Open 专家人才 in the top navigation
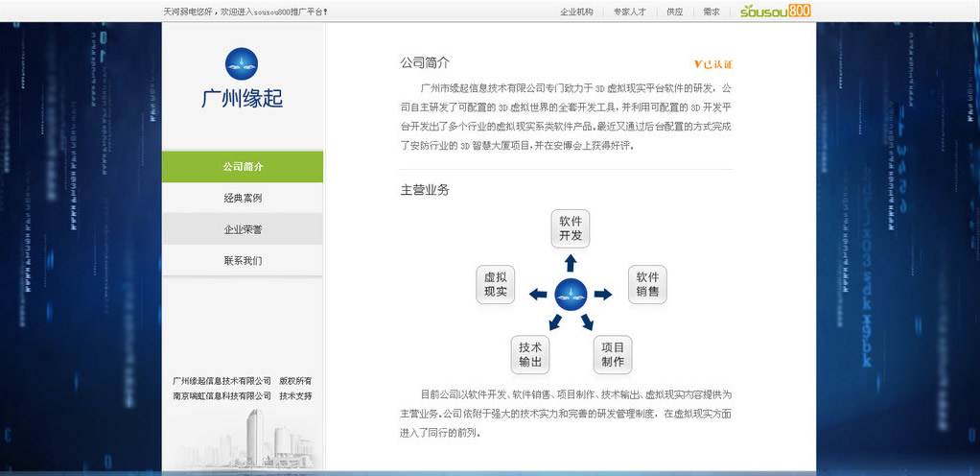The height and width of the screenshot is (476, 980). pos(629,12)
